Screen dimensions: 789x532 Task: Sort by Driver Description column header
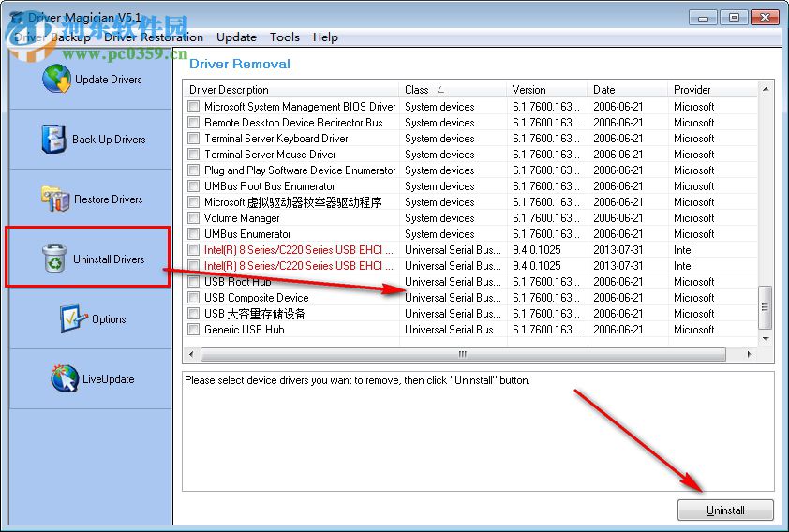[x=291, y=90]
